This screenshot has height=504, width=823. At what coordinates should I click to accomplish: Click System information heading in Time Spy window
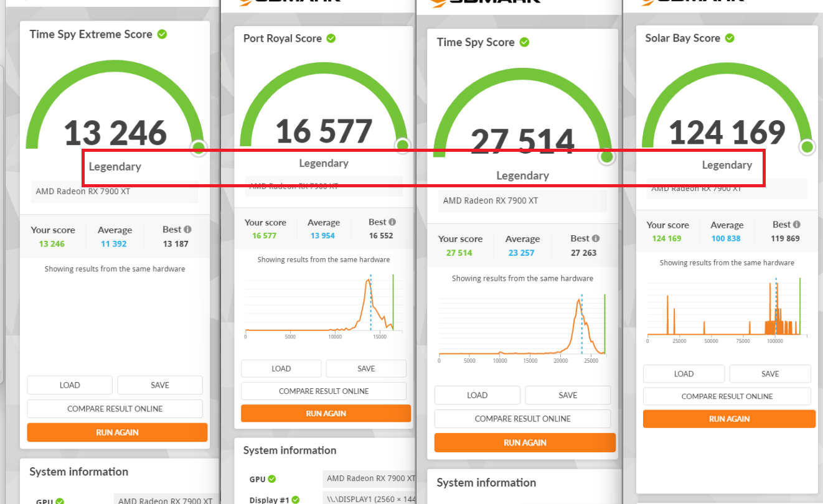coord(486,483)
